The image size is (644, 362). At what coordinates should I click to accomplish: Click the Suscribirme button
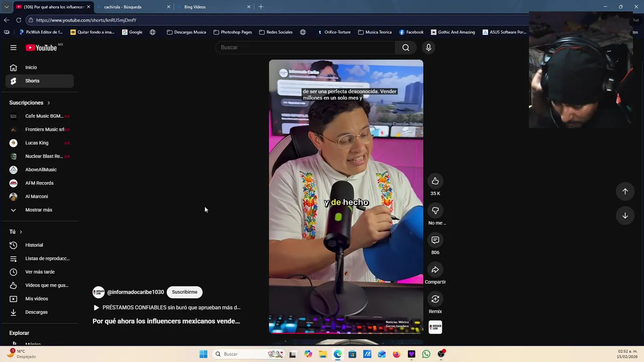tap(185, 292)
